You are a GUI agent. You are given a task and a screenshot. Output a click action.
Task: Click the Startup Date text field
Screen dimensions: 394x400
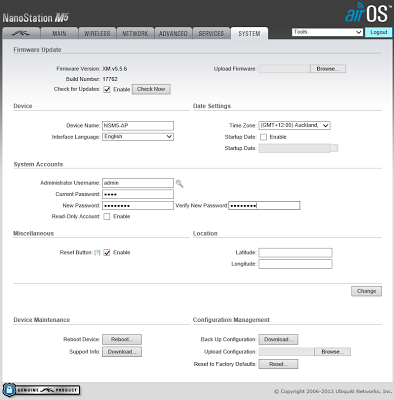click(294, 148)
